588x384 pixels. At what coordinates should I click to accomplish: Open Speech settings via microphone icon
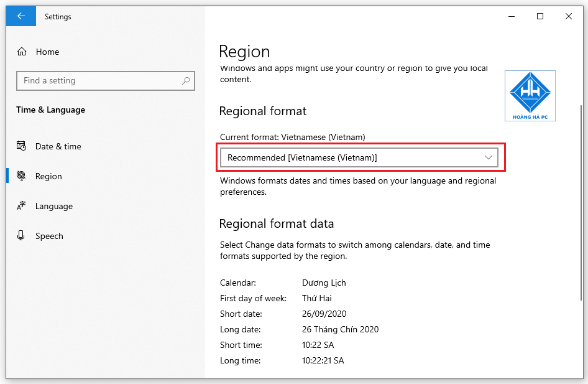(22, 236)
